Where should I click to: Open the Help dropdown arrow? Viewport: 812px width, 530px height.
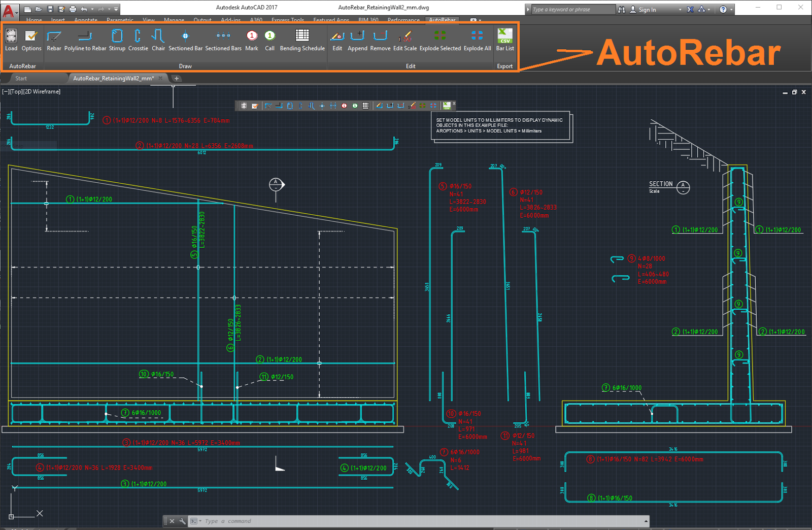click(x=731, y=10)
